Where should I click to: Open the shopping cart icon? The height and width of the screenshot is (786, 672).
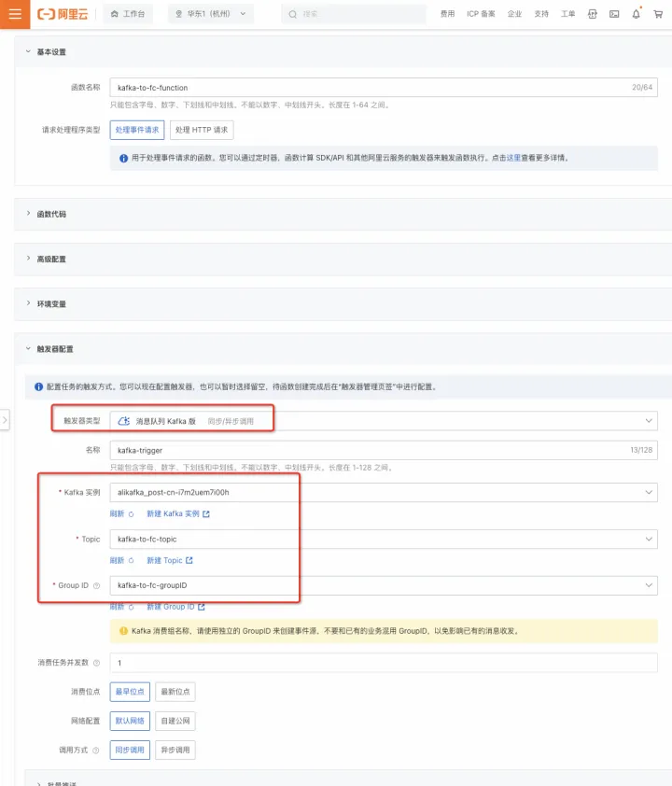pyautogui.click(x=658, y=14)
